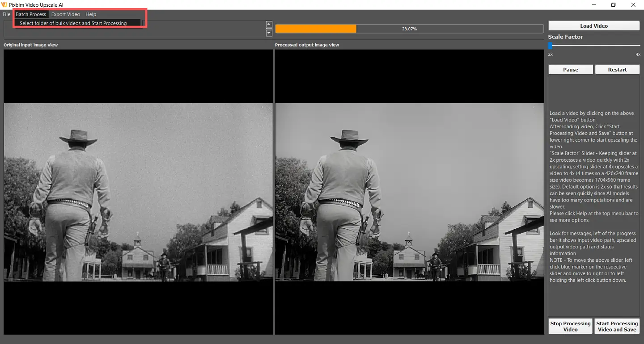Pause the current upscaling process
This screenshot has width=644, height=344.
coord(570,69)
